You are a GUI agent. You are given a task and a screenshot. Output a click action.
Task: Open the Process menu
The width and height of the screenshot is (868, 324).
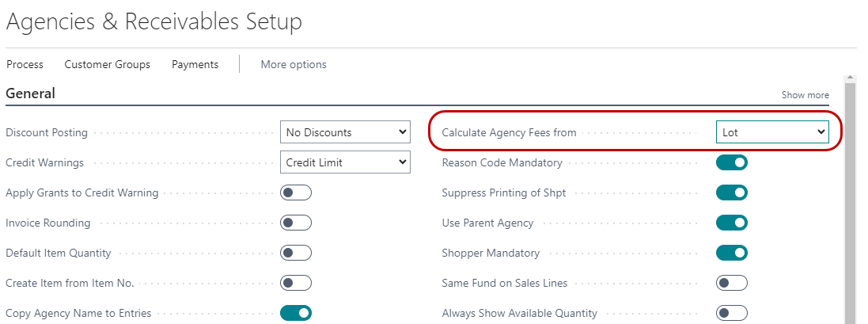(25, 64)
